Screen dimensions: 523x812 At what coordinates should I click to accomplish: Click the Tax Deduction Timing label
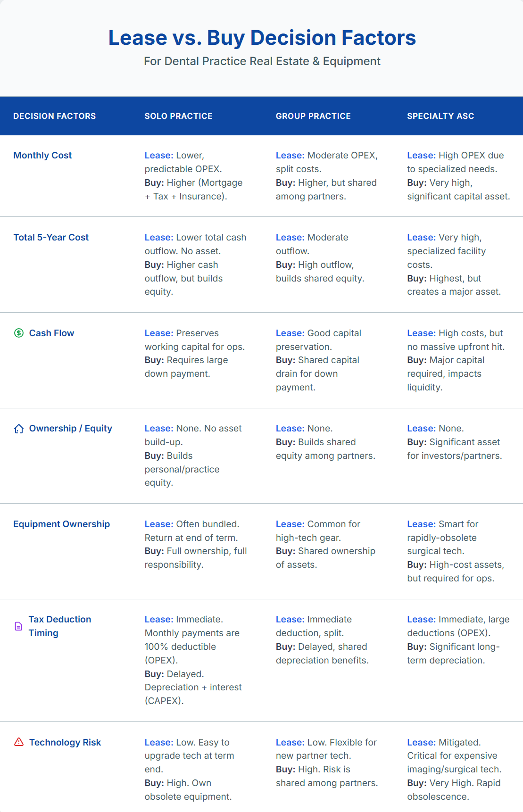coord(59,626)
